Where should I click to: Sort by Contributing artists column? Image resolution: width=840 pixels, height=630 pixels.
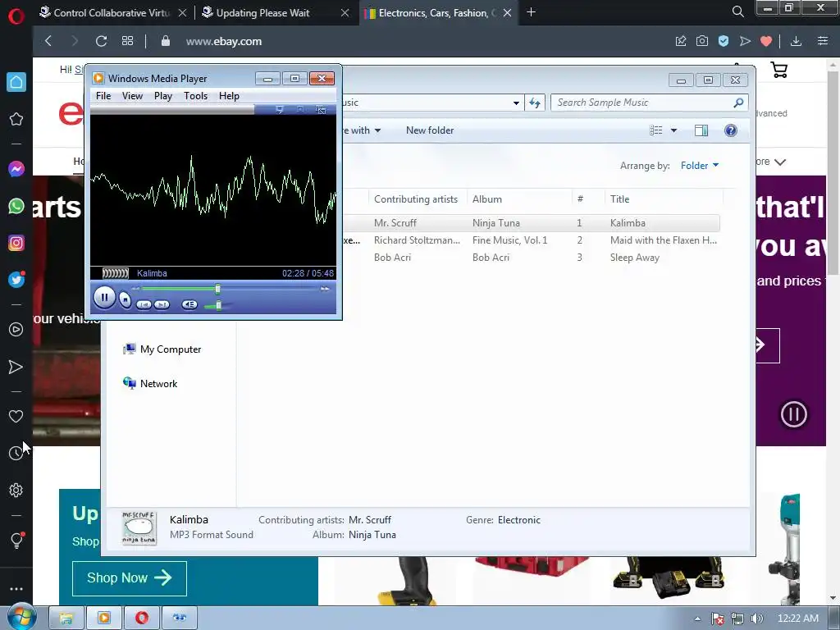point(416,199)
